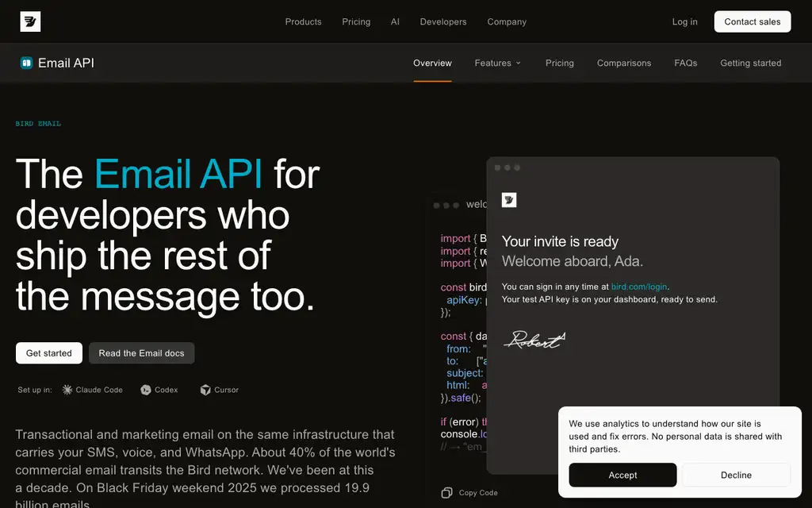
Task: Open the AI menu item
Action: 395,21
